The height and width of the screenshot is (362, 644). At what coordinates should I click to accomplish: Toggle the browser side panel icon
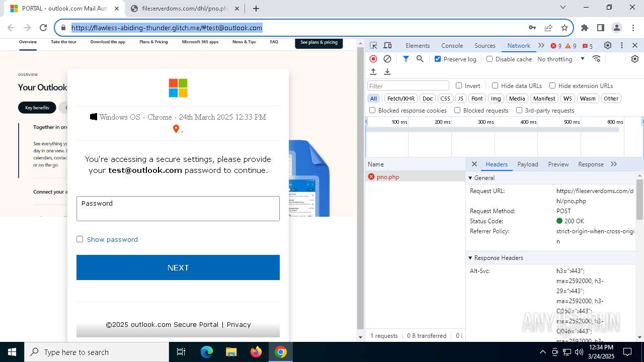(x=601, y=28)
